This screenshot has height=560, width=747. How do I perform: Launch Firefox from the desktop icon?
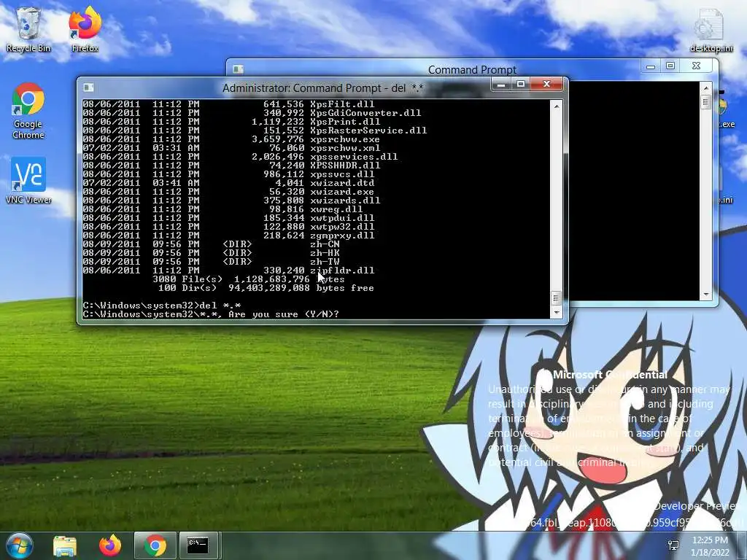85,29
